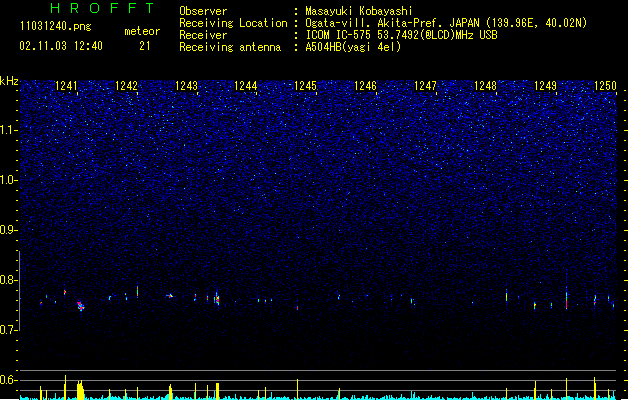Click the tall yellow intensity spike at 1245
The height and width of the screenshot is (400, 629).
click(x=297, y=389)
